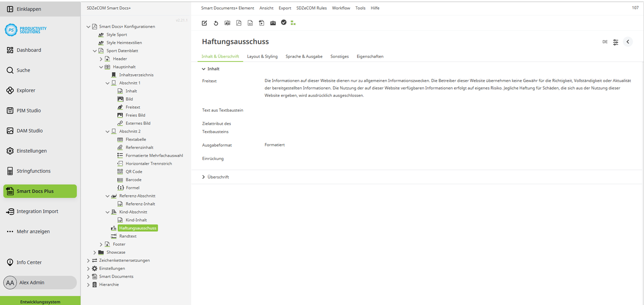Open the SDZeCOM Rules menu
The image size is (644, 305).
pos(311,8)
